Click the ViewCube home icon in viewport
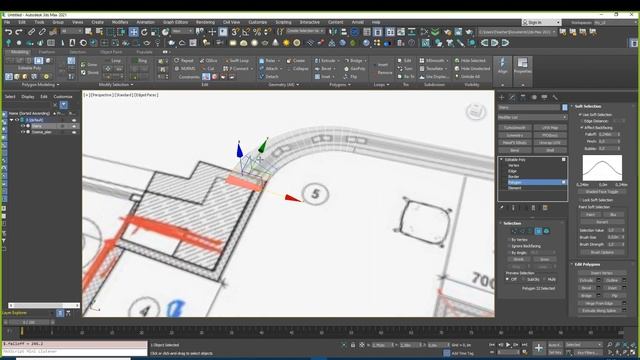 (x=476, y=111)
